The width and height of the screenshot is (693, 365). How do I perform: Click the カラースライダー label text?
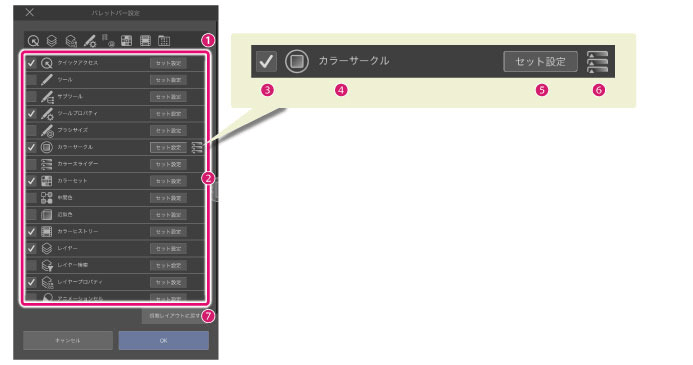(78, 164)
